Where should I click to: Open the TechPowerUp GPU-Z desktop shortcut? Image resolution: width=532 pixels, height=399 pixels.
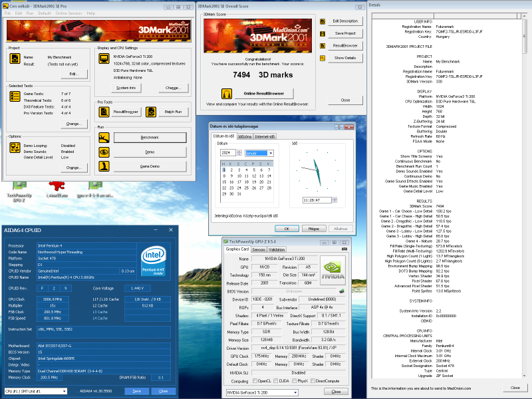tap(19, 191)
